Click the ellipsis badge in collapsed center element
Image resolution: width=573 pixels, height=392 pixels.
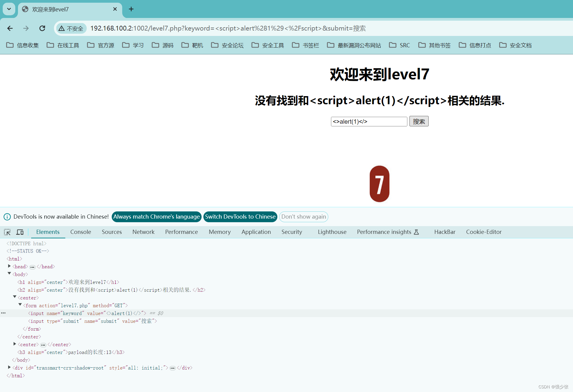(x=43, y=345)
